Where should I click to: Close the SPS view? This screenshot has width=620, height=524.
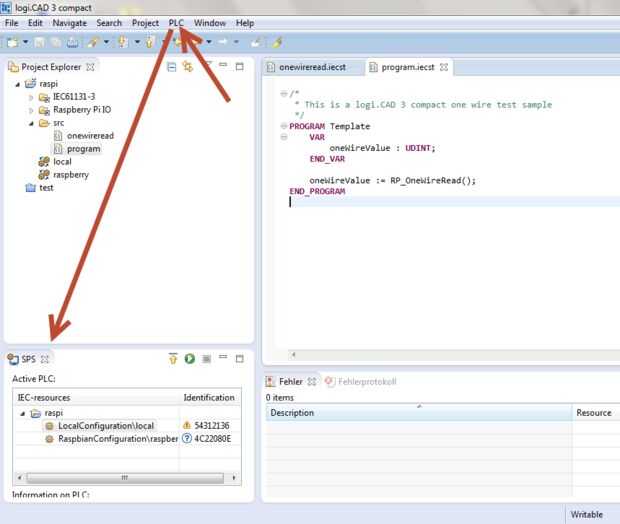coord(45,359)
